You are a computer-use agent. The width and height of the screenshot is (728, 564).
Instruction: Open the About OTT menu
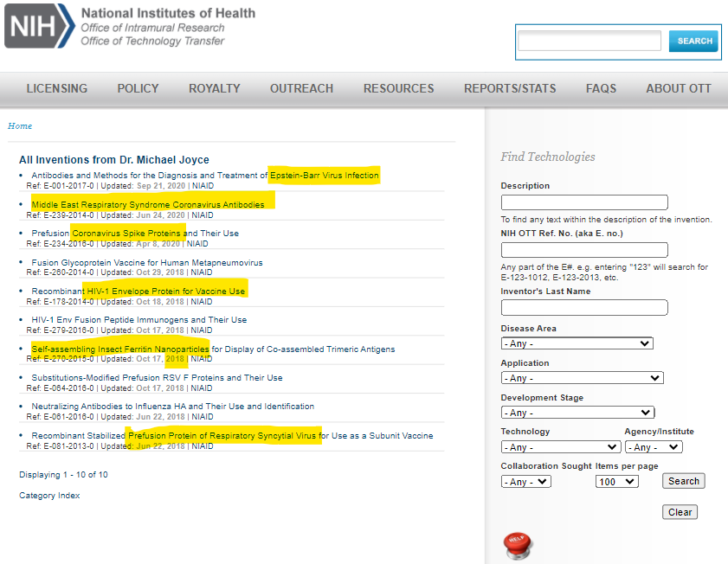[x=679, y=88]
